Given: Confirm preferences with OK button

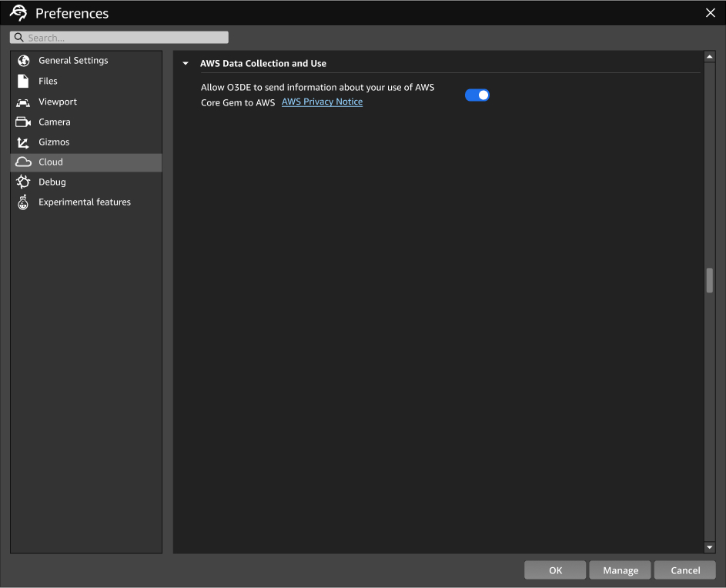Looking at the screenshot, I should pyautogui.click(x=555, y=570).
